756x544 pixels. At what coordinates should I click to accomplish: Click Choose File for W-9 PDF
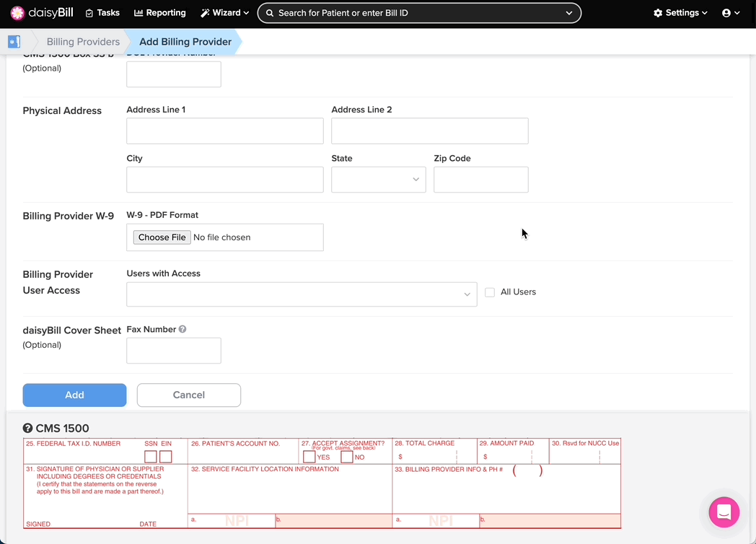[x=162, y=237]
